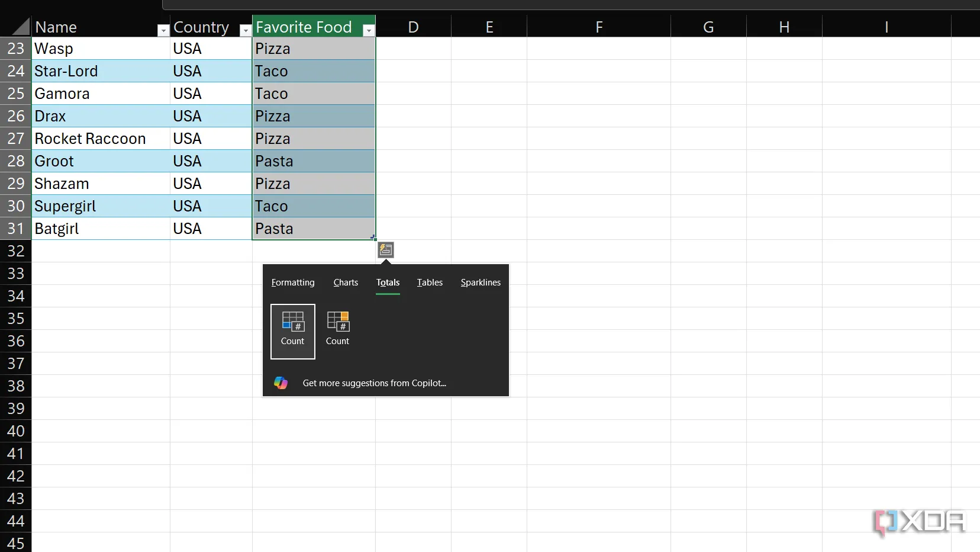Switch to the Sparklines tab
Image resolution: width=980 pixels, height=552 pixels.
(481, 283)
